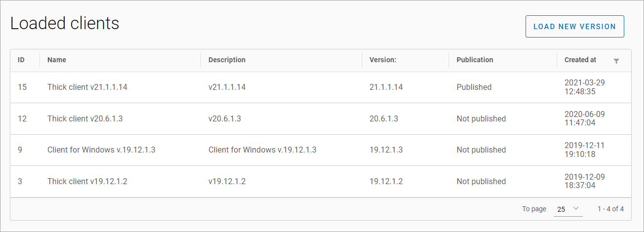This screenshot has width=644, height=232.
Task: Select the Thick client v21.1.1.14 row
Action: pyautogui.click(x=87, y=87)
